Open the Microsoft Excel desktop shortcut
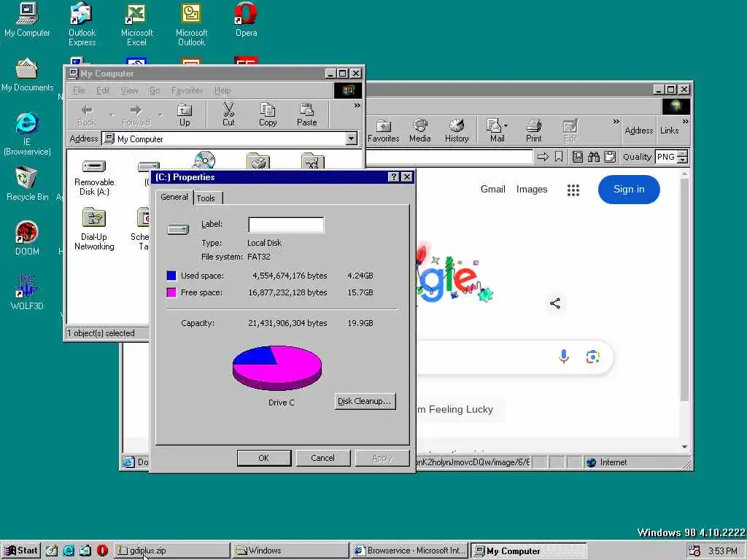This screenshot has height=560, width=747. point(136,24)
